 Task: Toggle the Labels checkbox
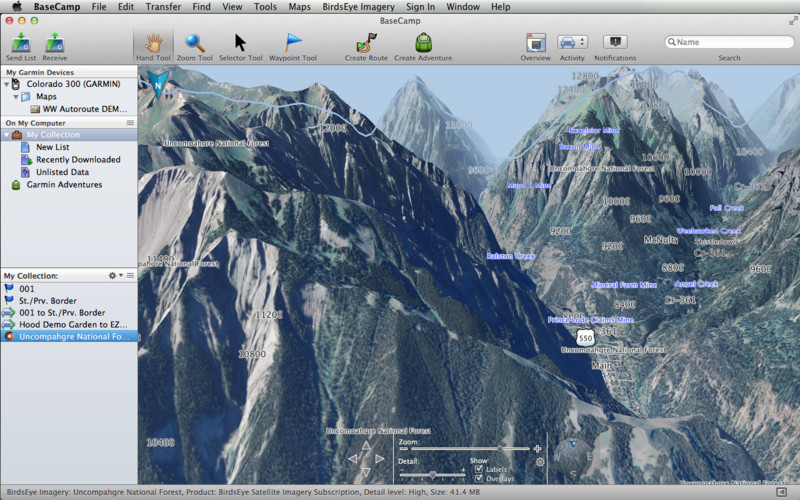(479, 469)
